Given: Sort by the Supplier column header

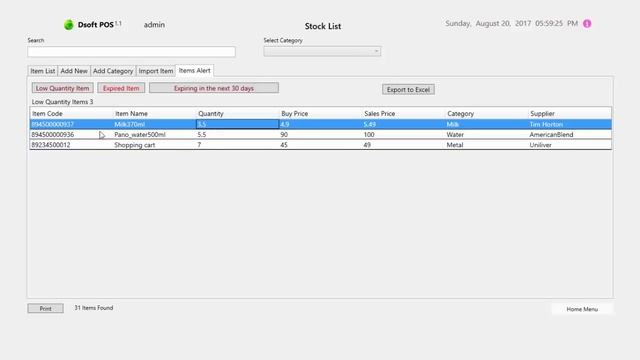Looking at the screenshot, I should tap(570, 113).
